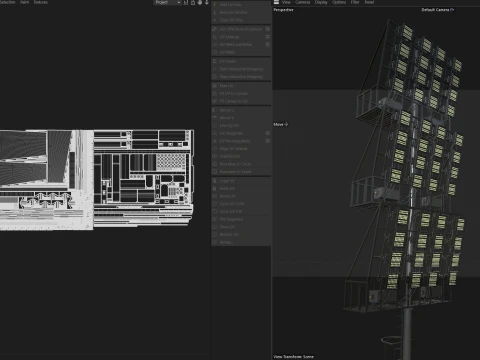Open the Project dropdown in UV editor
This screenshot has width=480, height=360.
167,2
